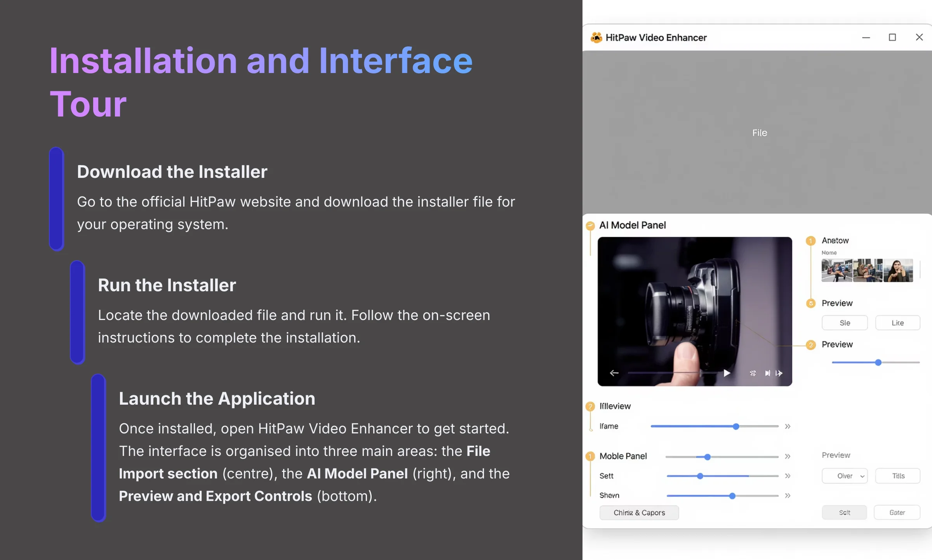
Task: Click the Sett row label
Action: click(x=606, y=476)
